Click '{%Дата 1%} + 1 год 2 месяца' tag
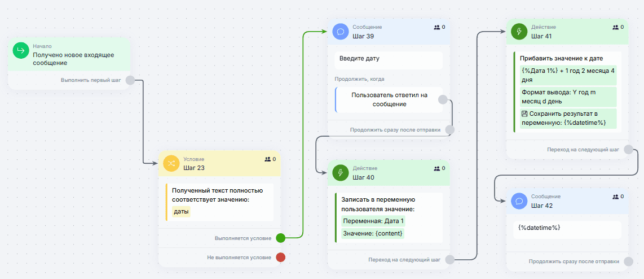Screen dimensions: 644x279 tap(568, 75)
